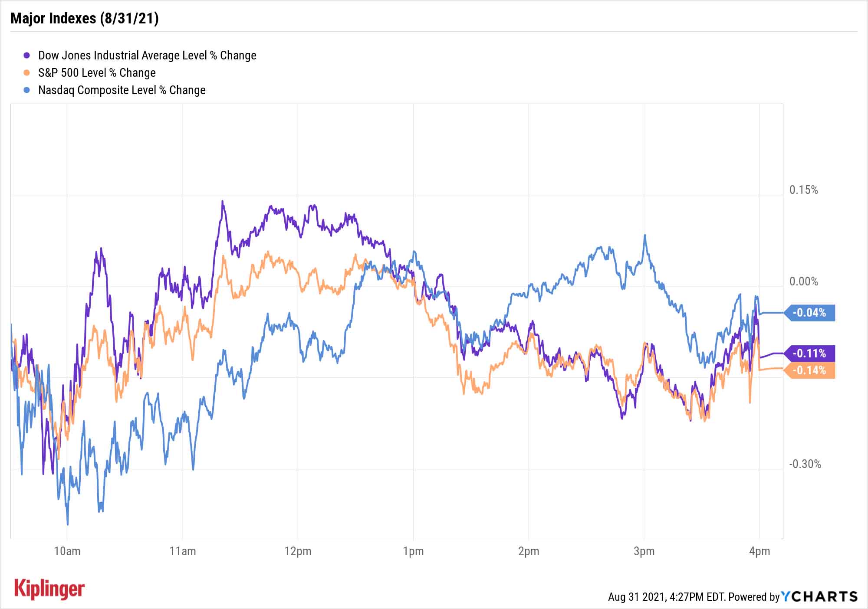Select the Dow Jones Industrial Average legend label

click(147, 56)
